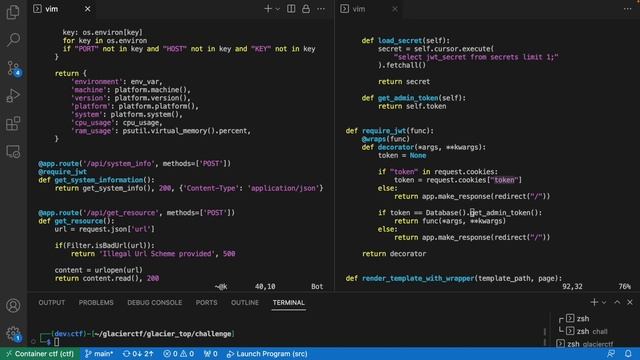Click the @wraps(func) decorator text
This screenshot has height=360, width=640.
click(385, 139)
